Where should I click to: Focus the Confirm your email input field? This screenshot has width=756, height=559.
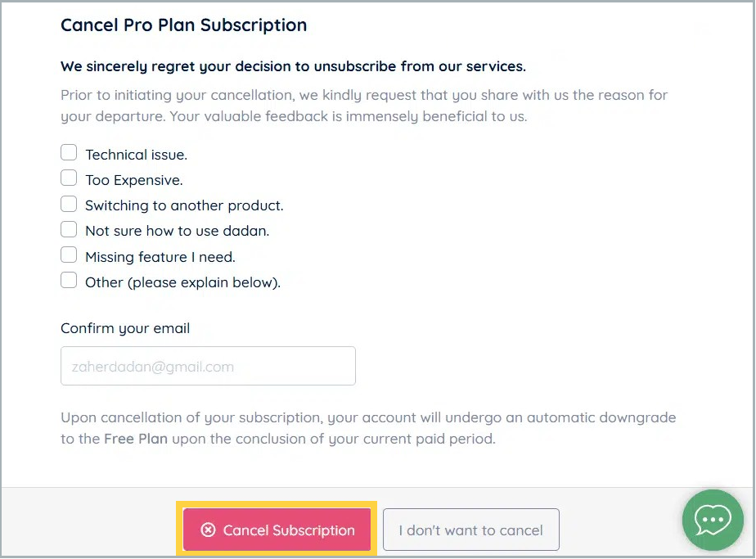[208, 366]
